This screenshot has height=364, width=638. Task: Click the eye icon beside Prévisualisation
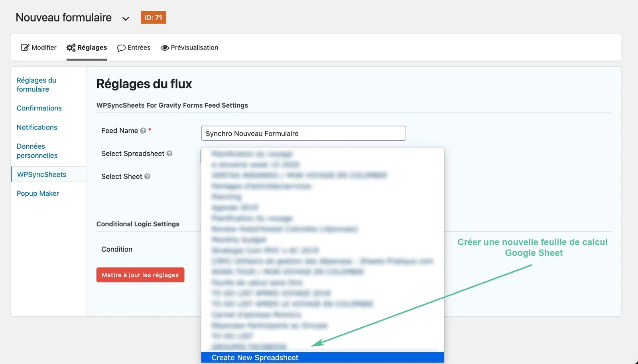click(x=164, y=47)
